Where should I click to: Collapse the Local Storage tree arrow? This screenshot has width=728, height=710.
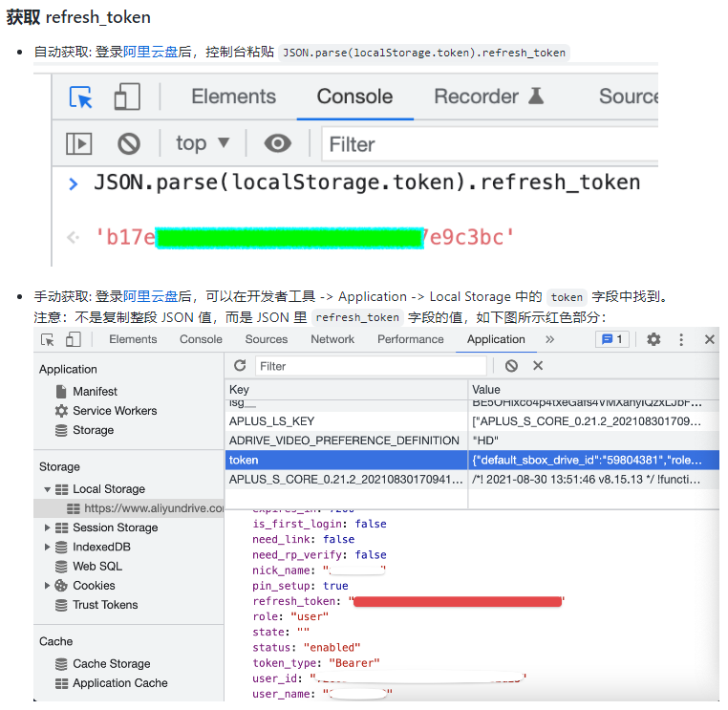tap(47, 489)
